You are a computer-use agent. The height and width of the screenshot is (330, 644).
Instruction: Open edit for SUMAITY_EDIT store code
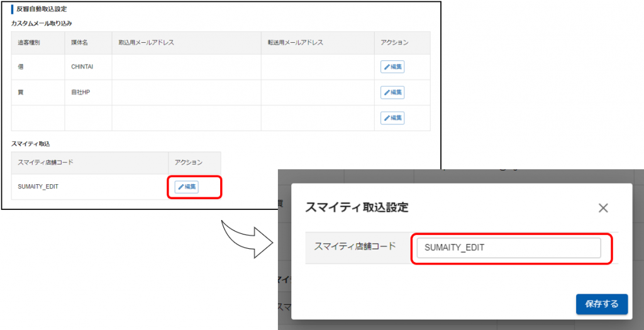click(x=186, y=187)
